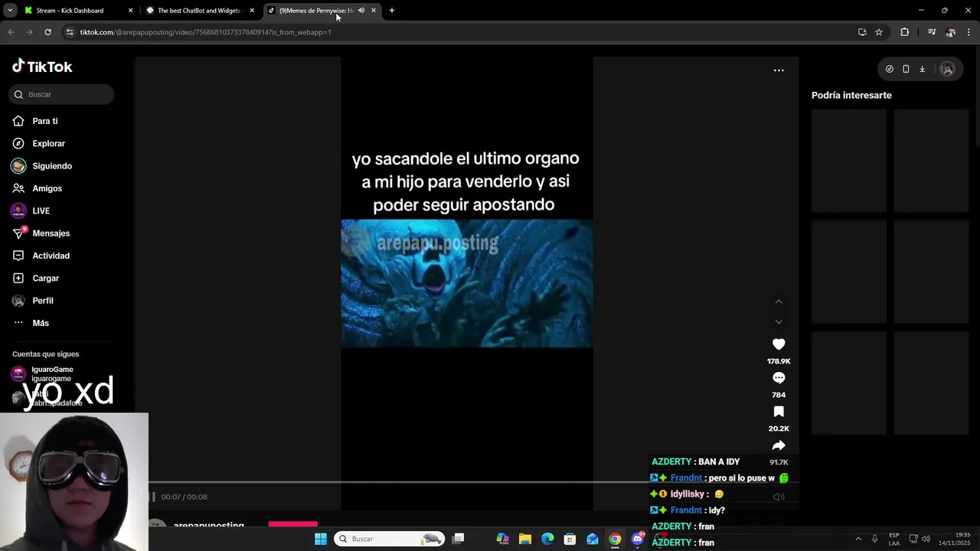
Task: Go to previous video with up chevron
Action: pyautogui.click(x=779, y=302)
